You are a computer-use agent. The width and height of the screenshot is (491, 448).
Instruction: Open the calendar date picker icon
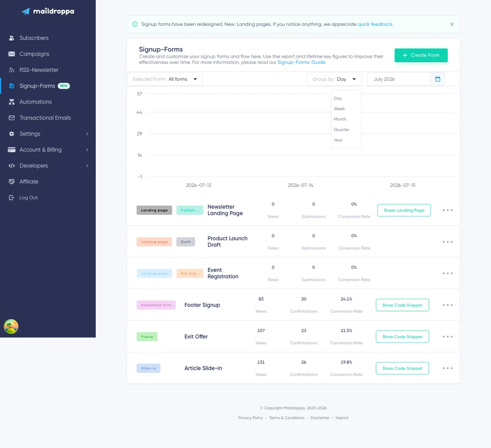[x=437, y=79]
